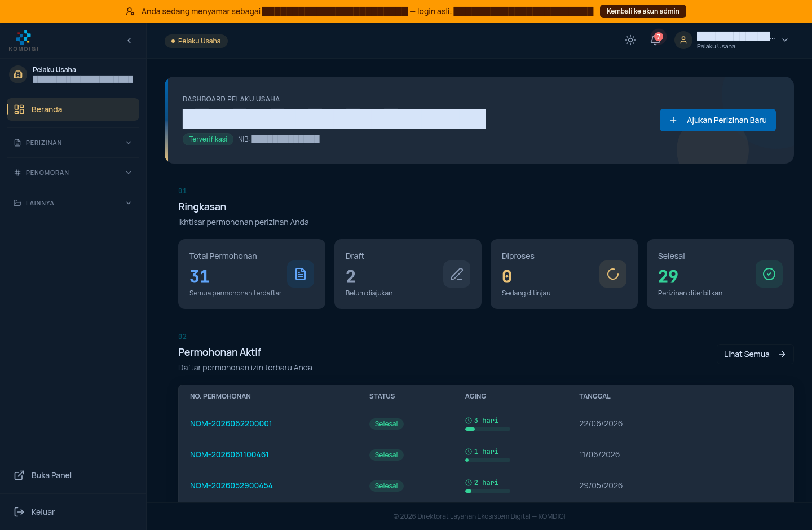812x530 pixels.
Task: Click the Pelaku Usaha role badge
Action: point(196,41)
